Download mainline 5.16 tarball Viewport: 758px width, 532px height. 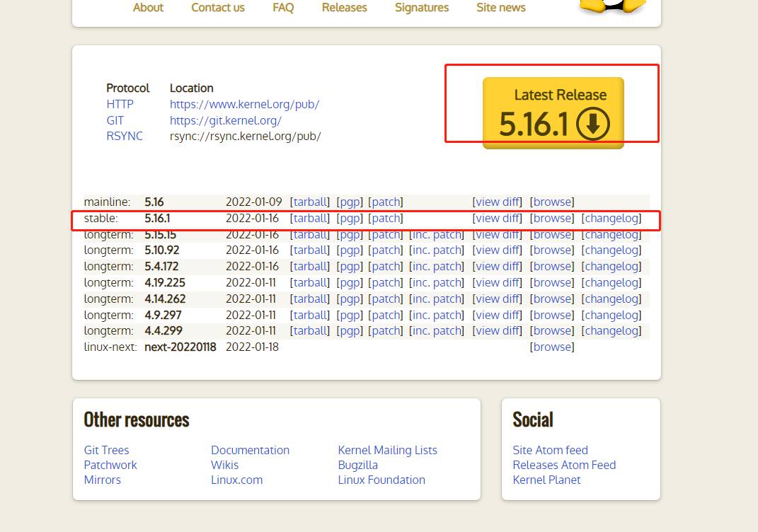[310, 202]
